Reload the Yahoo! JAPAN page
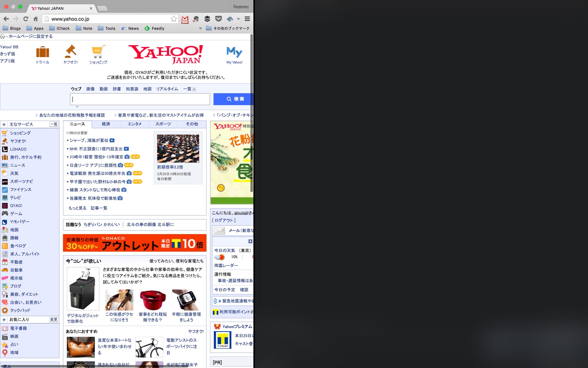This screenshot has width=588, height=368. click(26, 19)
